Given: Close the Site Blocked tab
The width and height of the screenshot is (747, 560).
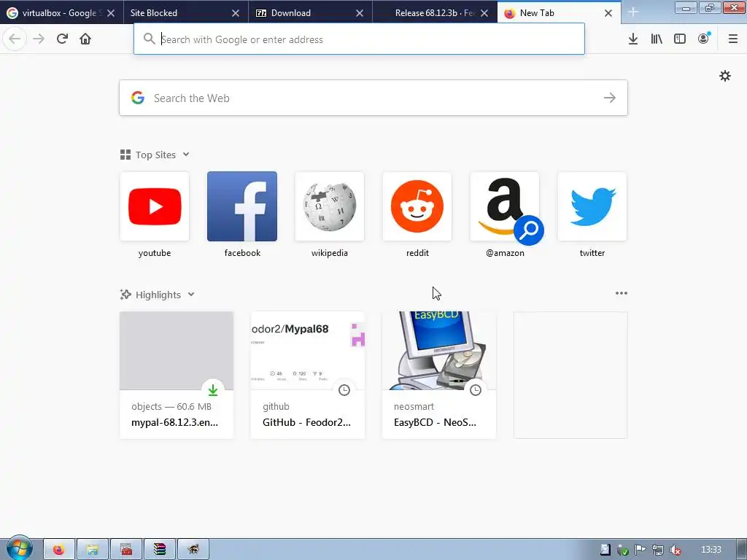Looking at the screenshot, I should pos(236,13).
